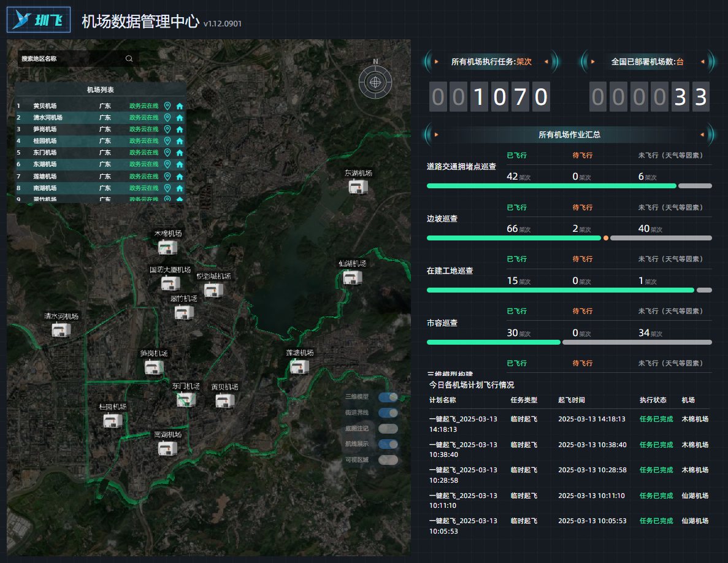The width and height of the screenshot is (728, 563).
Task: Turn off the 街道界线 switch
Action: [388, 413]
